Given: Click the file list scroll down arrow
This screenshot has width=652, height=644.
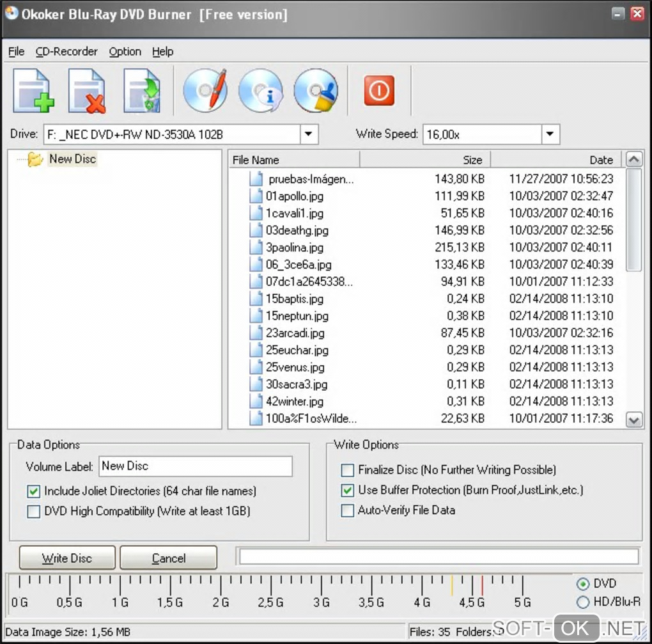Looking at the screenshot, I should pyautogui.click(x=633, y=420).
